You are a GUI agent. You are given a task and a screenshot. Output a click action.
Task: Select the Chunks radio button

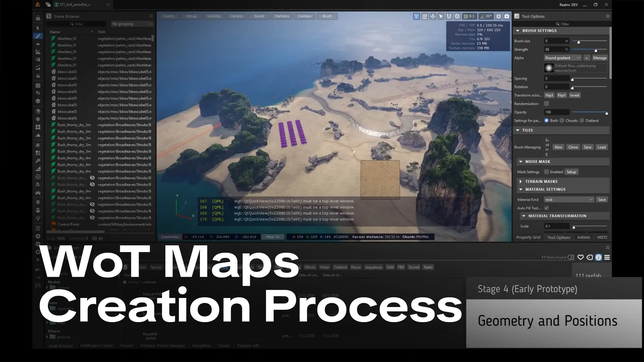(562, 121)
